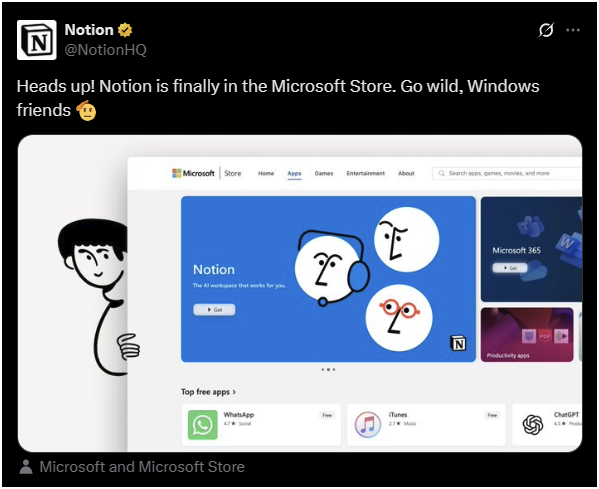The width and height of the screenshot is (599, 489).
Task: Click the Search apps, games, movies field
Action: 507,173
